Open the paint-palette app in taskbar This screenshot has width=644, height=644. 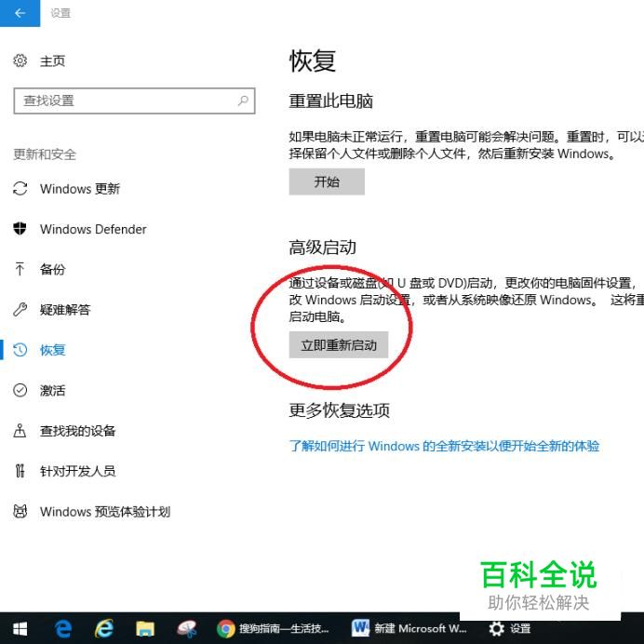(x=187, y=628)
